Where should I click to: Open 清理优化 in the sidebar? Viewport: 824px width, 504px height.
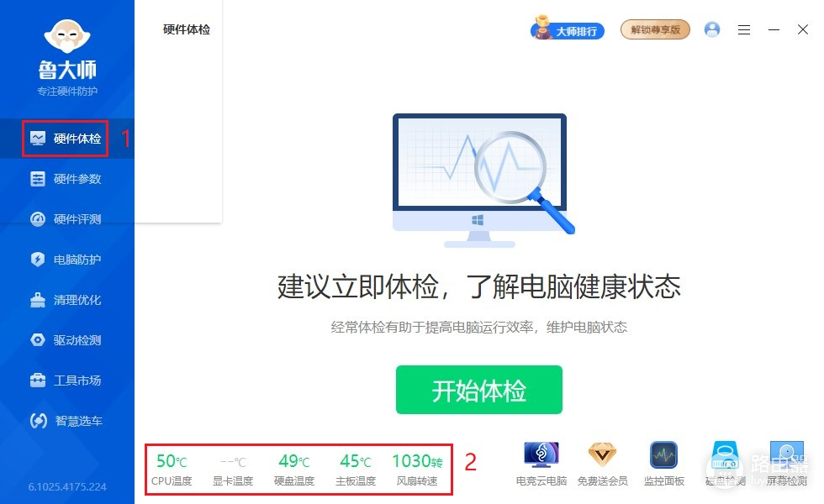tap(66, 300)
